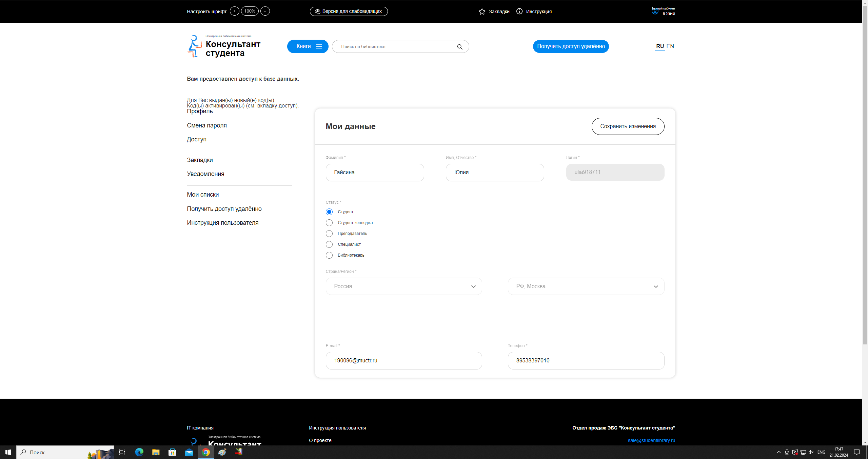Open the notification center icon

[x=857, y=452]
